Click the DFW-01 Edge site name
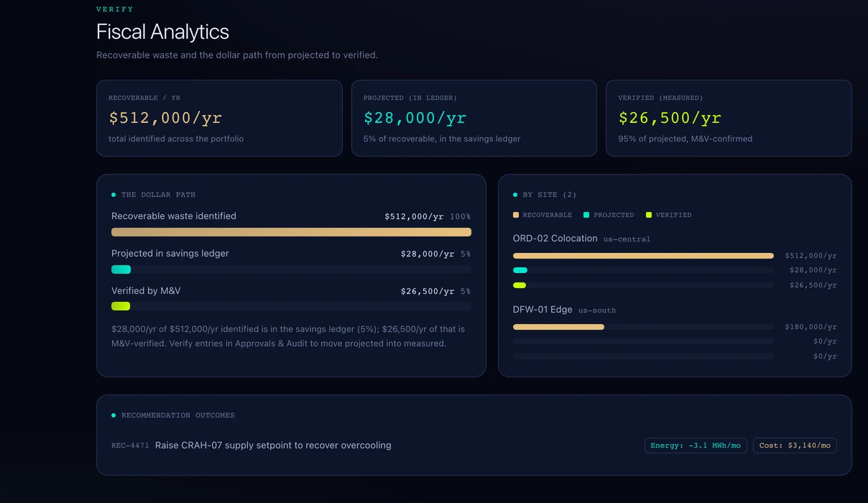Screen dimensions: 868x503 point(542,310)
